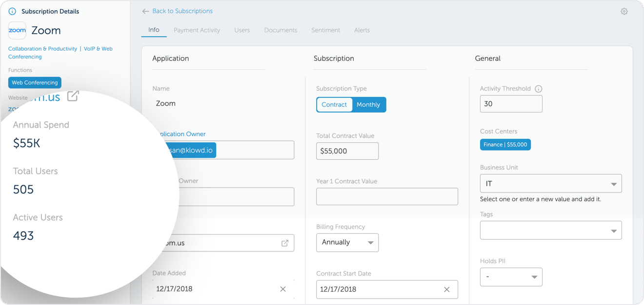
Task: Click the Active Users value 493
Action: click(23, 236)
